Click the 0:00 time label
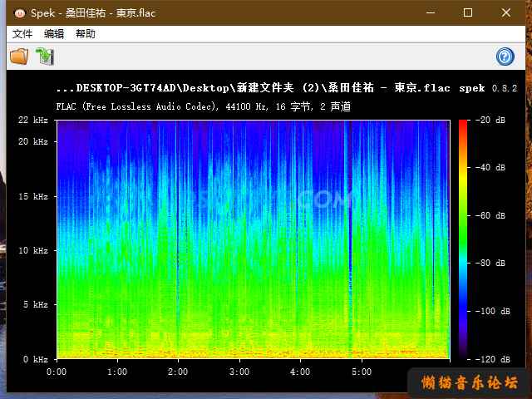The width and height of the screenshot is (532, 399). click(x=57, y=372)
